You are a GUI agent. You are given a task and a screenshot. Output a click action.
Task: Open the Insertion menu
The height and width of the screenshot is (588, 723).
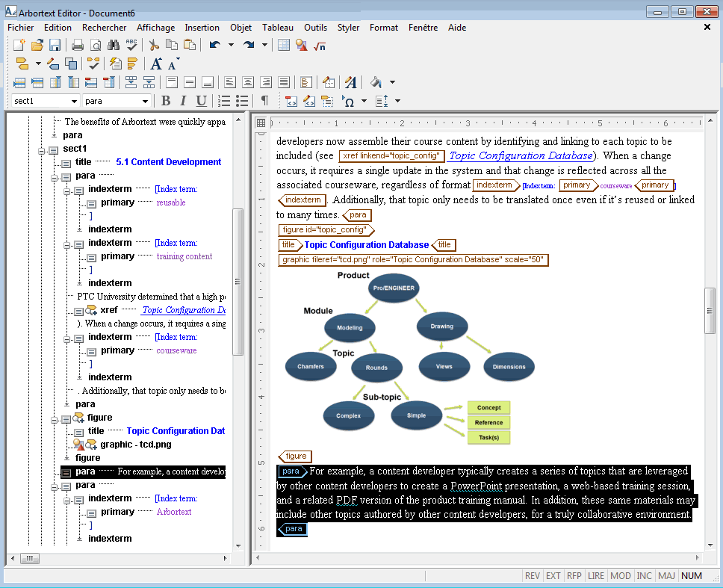click(202, 28)
